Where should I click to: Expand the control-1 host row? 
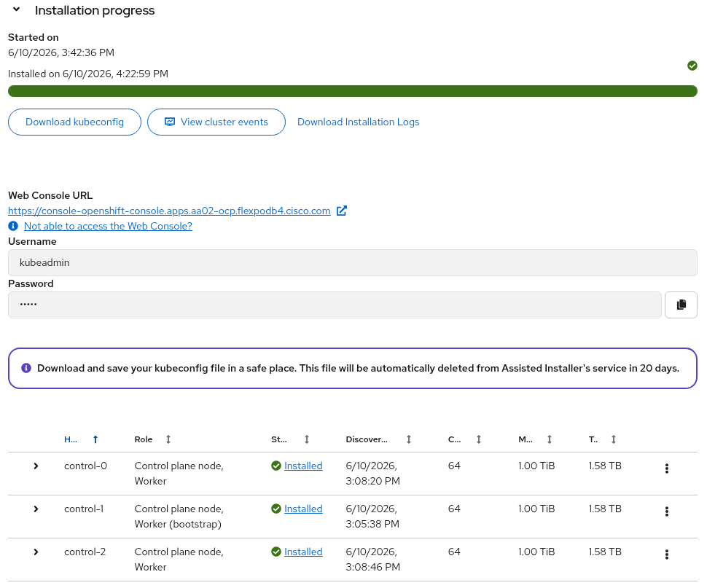(36, 509)
